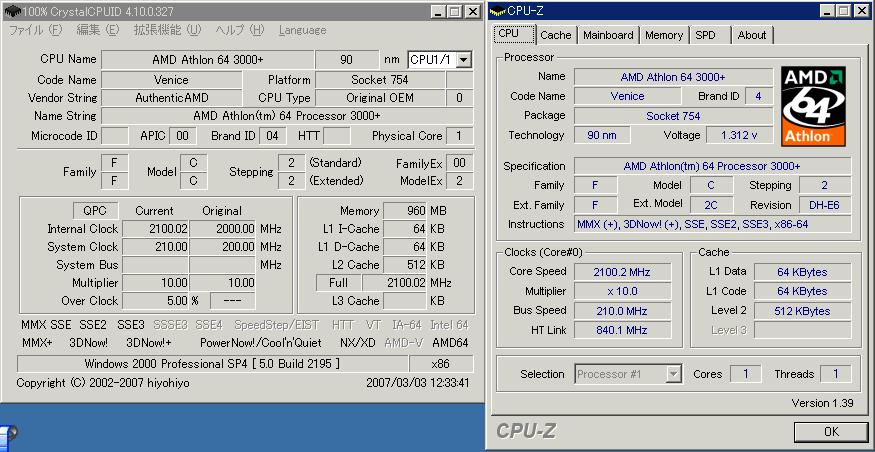Screen dimensions: 875x452
Task: Maximize the CrystalCPUID window
Action: tap(455, 12)
